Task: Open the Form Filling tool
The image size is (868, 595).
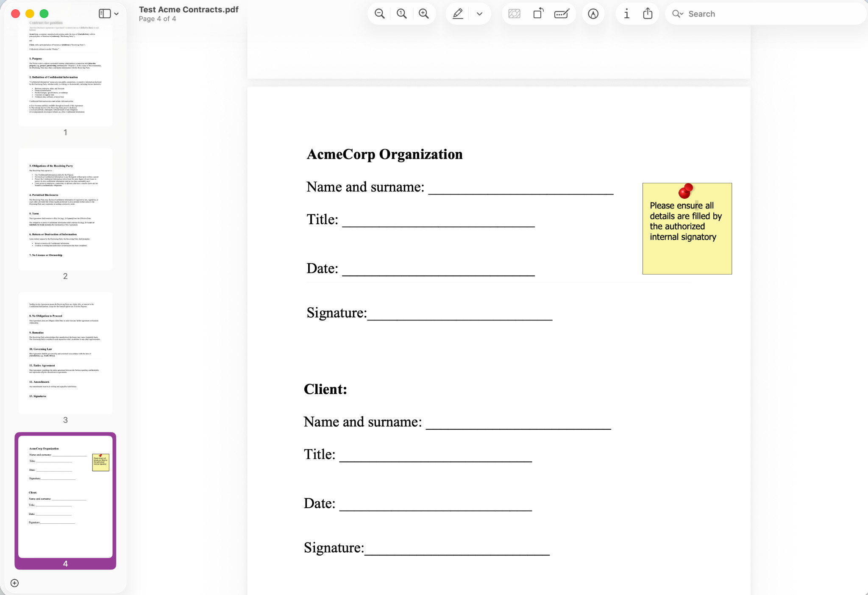Action: [x=562, y=14]
